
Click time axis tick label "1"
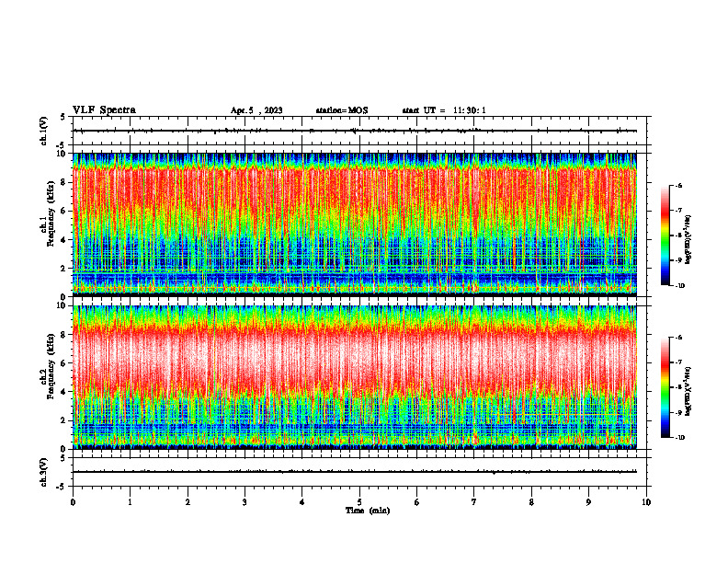click(130, 502)
